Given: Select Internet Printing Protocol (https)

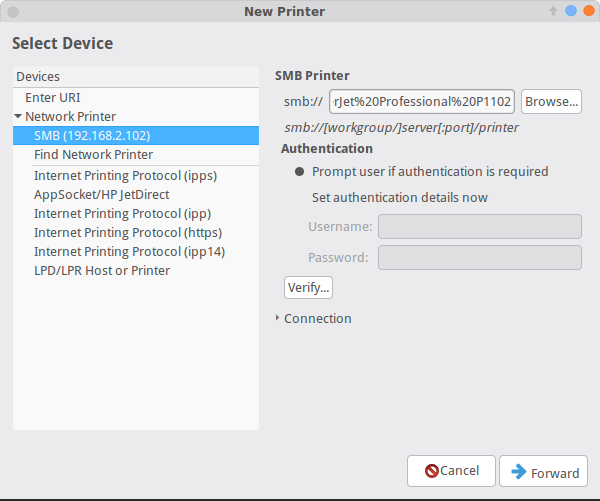Looking at the screenshot, I should (x=128, y=233).
